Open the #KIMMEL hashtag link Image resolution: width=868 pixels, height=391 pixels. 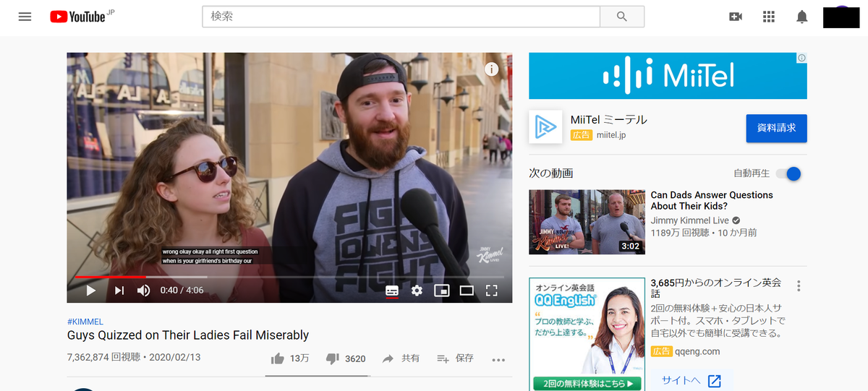[x=85, y=321]
